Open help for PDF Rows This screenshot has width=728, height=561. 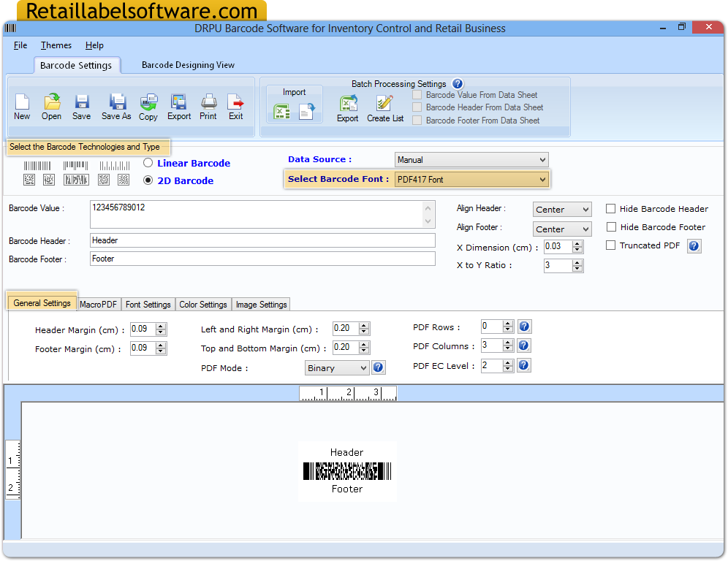click(524, 327)
